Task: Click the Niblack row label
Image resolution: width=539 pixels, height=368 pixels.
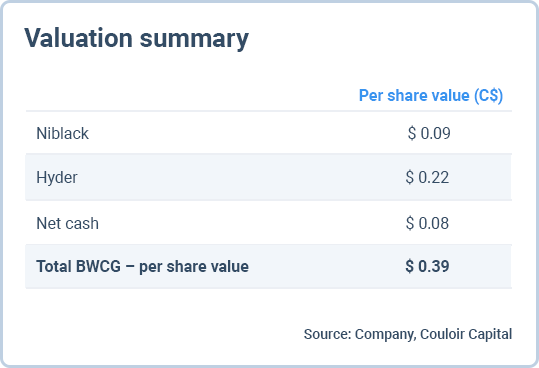Action: point(63,133)
